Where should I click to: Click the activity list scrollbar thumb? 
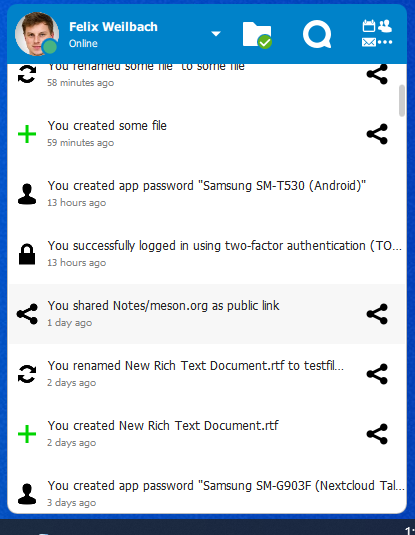(x=402, y=101)
